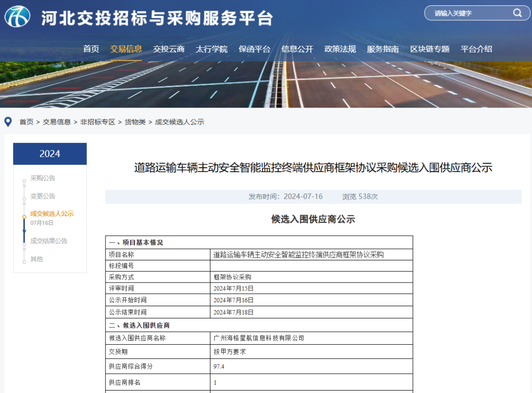Click the 浏览 538次 view count

(x=360, y=197)
